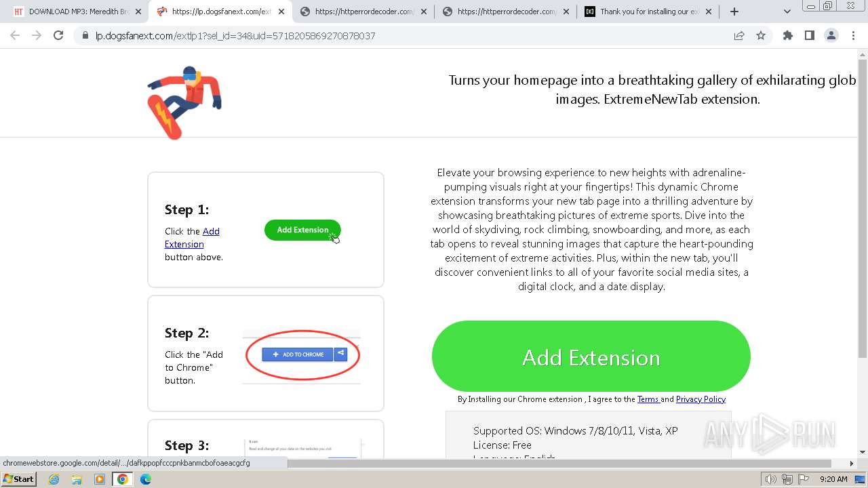Click the small green Add Extension button in Step 1

pyautogui.click(x=302, y=230)
